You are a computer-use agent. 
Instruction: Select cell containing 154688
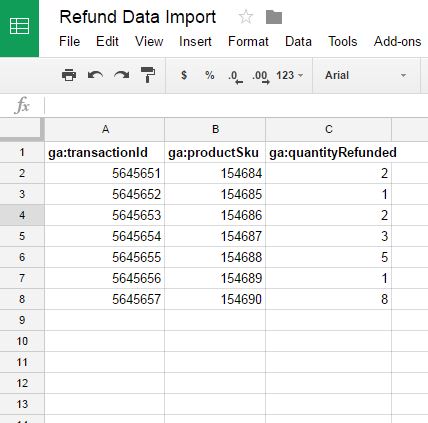pos(215,257)
